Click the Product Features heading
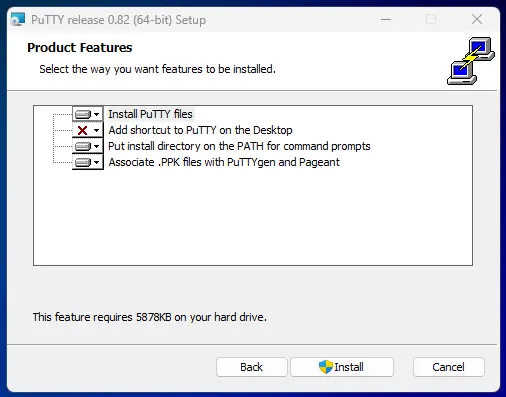 pos(80,48)
